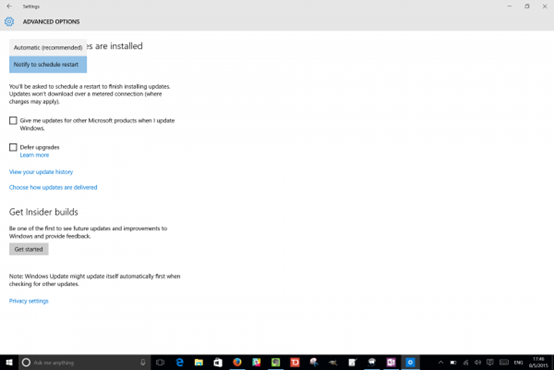Click the Get started button
The image size is (554, 370).
coord(29,249)
